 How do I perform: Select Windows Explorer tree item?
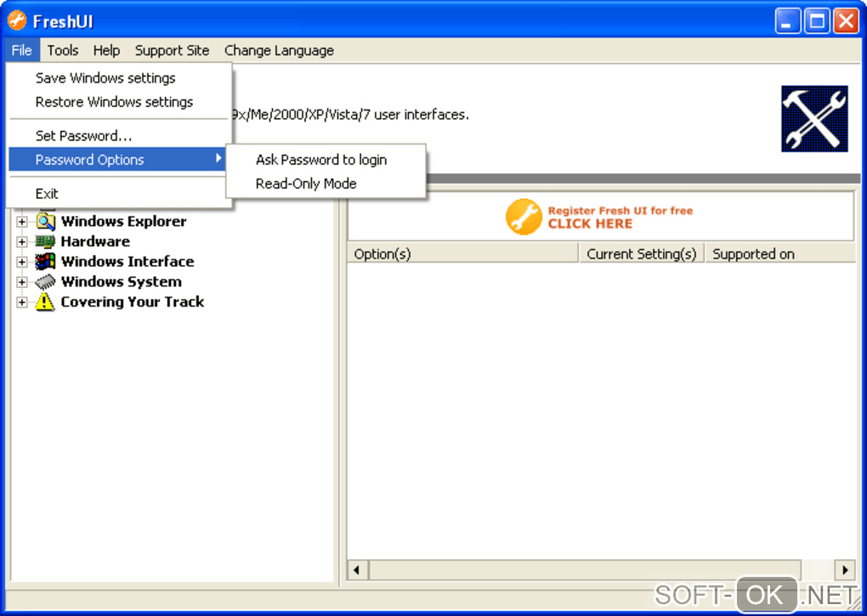(123, 221)
